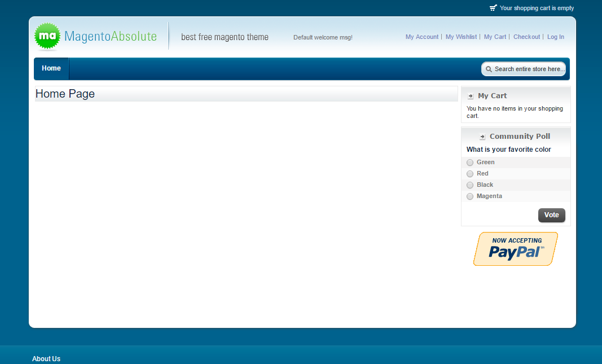This screenshot has height=364, width=602.
Task: Click the MagentoAbsolute logo text
Action: (x=111, y=36)
